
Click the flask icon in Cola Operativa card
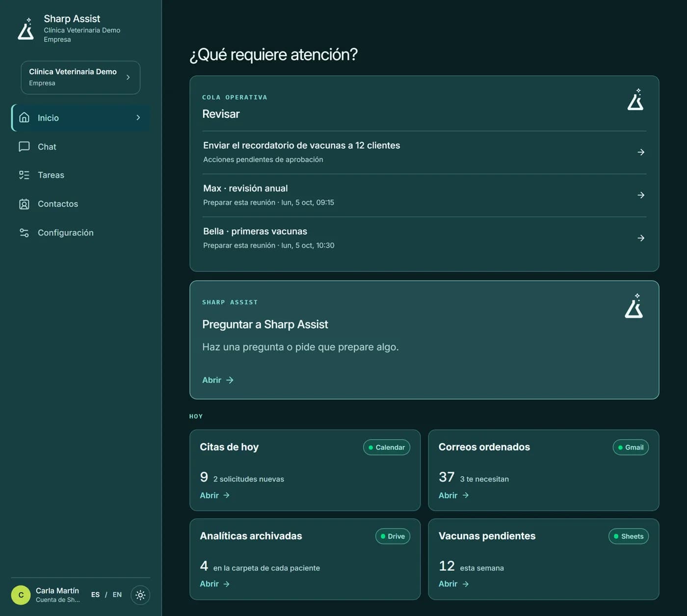(635, 100)
